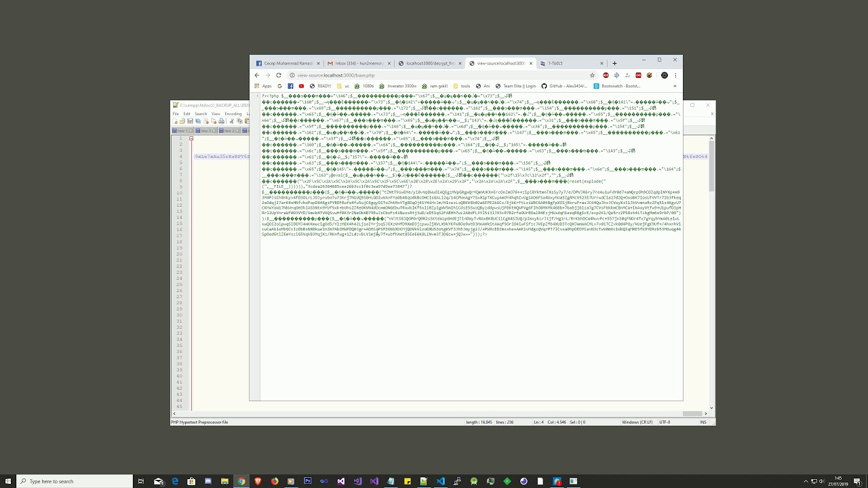Open a new Chrome tab
This screenshot has width=868, height=488.
pyautogui.click(x=614, y=63)
